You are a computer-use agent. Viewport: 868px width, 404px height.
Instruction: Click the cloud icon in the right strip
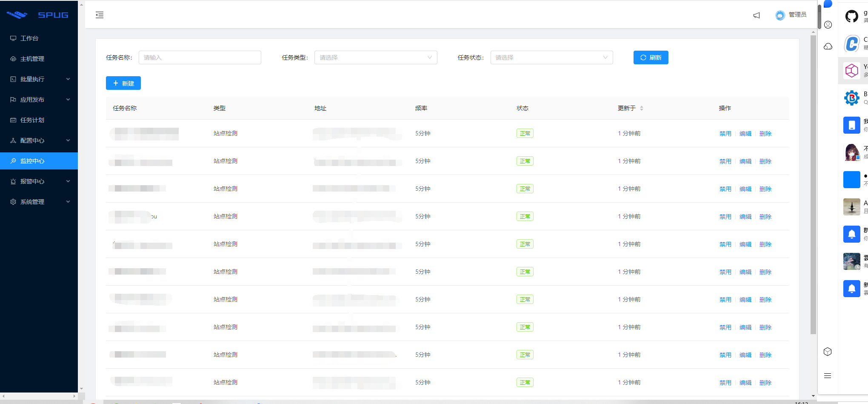coord(828,46)
